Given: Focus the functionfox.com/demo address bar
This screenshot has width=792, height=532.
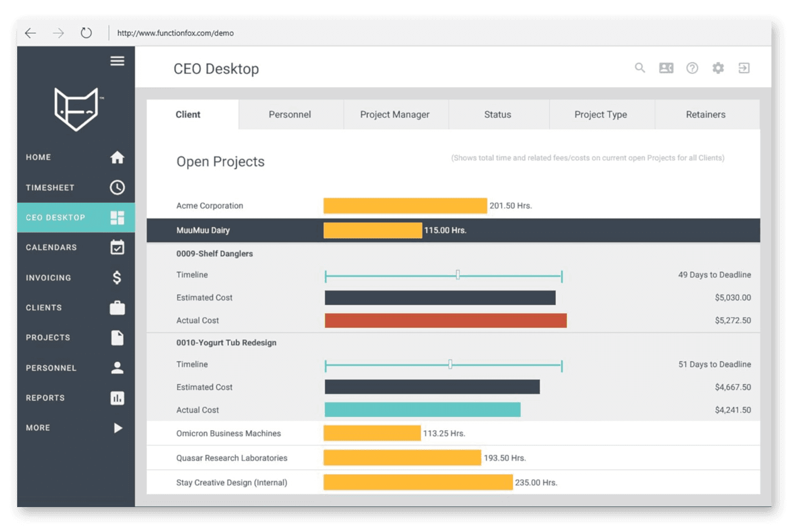Looking at the screenshot, I should click(x=175, y=33).
